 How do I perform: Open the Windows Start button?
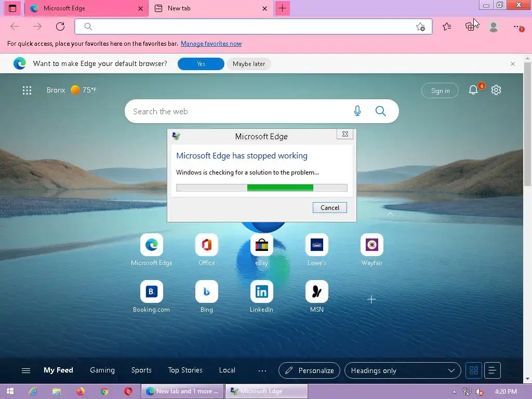click(10, 392)
